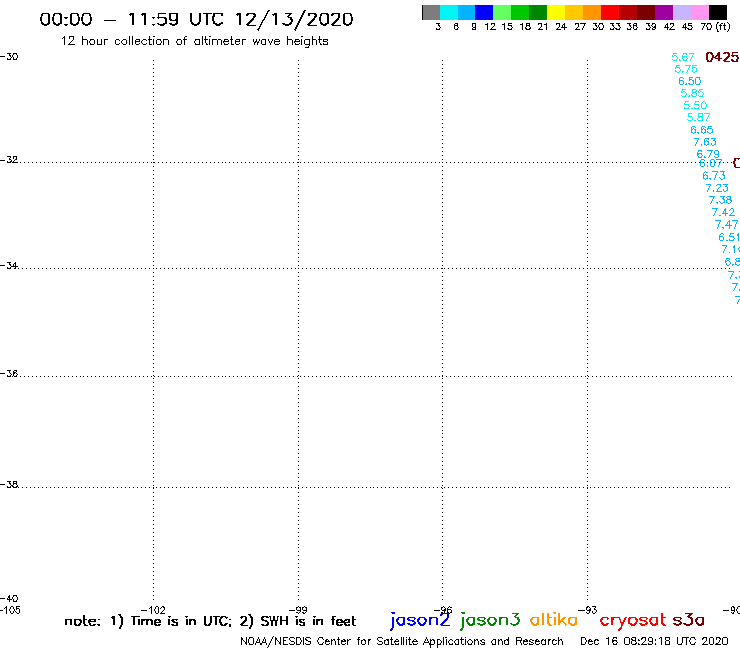Click the timestamp 'Dec 16 08:29:18 UTC 2020'

(x=654, y=641)
